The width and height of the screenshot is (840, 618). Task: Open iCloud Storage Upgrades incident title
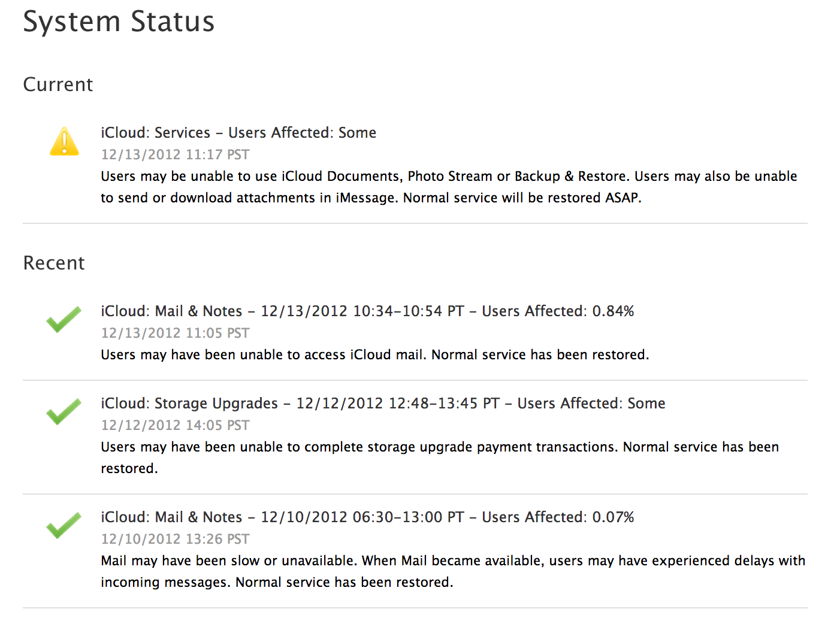pyautogui.click(x=383, y=403)
